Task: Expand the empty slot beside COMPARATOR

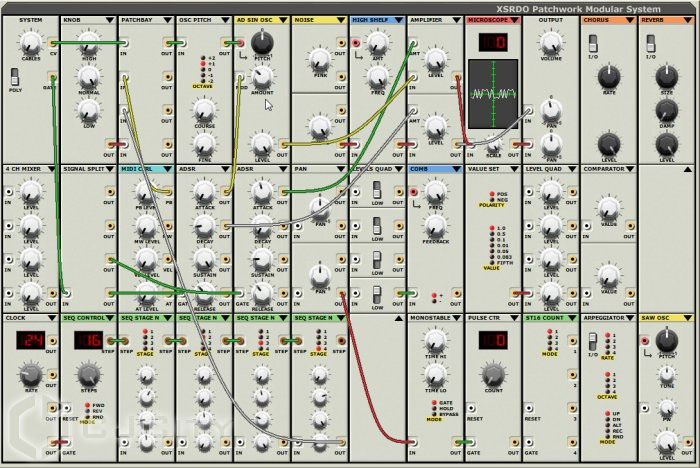Action: [x=688, y=169]
